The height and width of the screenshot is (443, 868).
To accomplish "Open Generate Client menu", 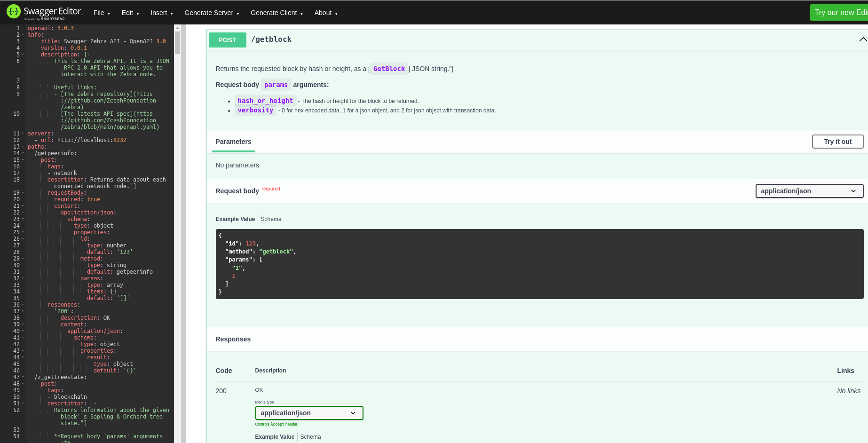I will coord(276,13).
